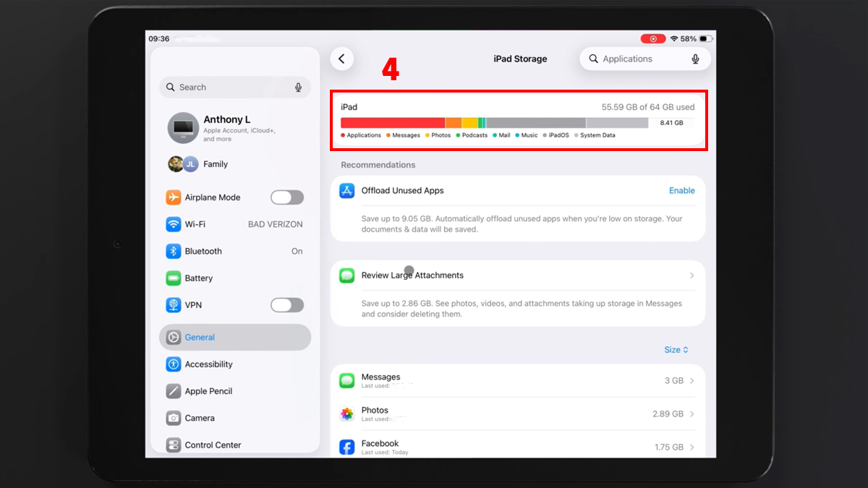Tap orange Messages segment of storage bar
Image resolution: width=868 pixels, height=488 pixels.
(x=454, y=123)
